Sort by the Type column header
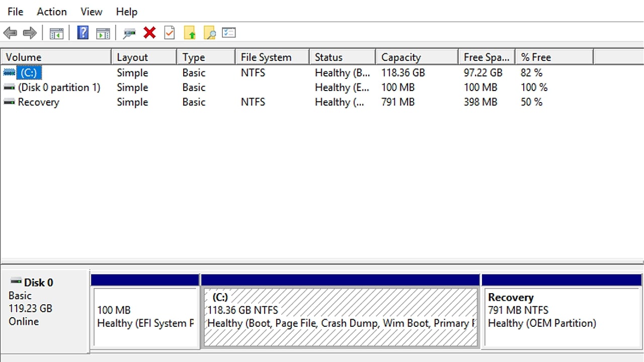Screen dimensions: 644x362 206,57
